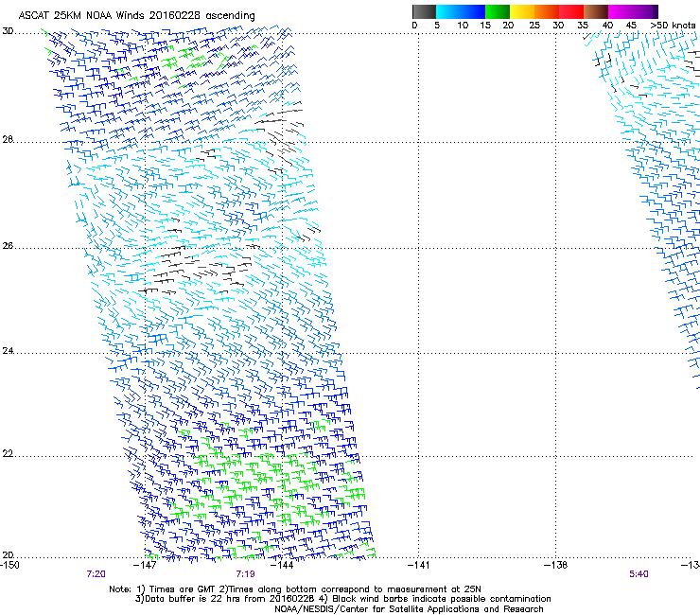Screen dimensions: 700x615
Task: Click the orange 25-30 knots legend segment
Action: point(547,11)
